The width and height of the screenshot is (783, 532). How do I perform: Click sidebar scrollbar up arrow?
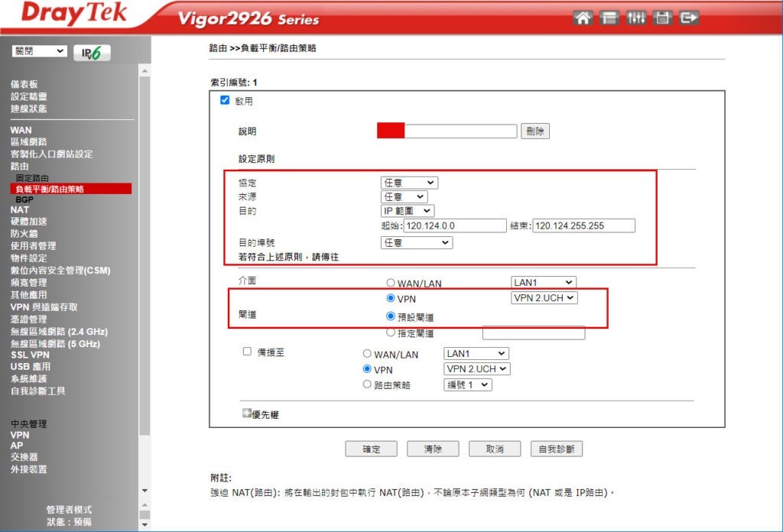145,71
